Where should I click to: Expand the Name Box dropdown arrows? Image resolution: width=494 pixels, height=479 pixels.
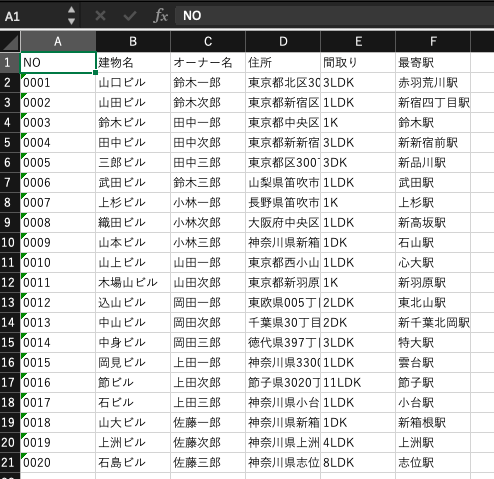coord(71,16)
